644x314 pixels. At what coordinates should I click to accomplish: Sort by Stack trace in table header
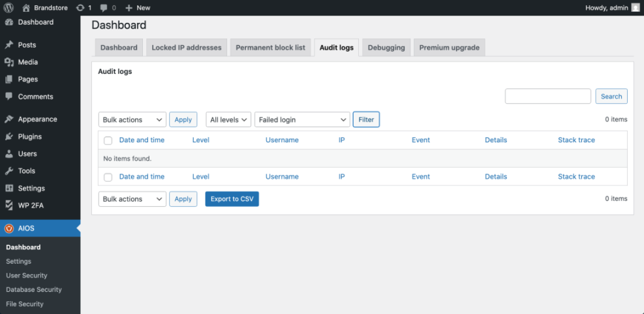[576, 140]
